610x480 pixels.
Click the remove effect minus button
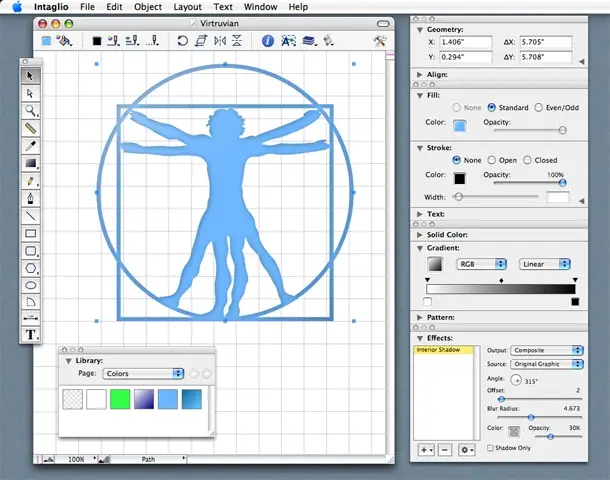point(444,450)
